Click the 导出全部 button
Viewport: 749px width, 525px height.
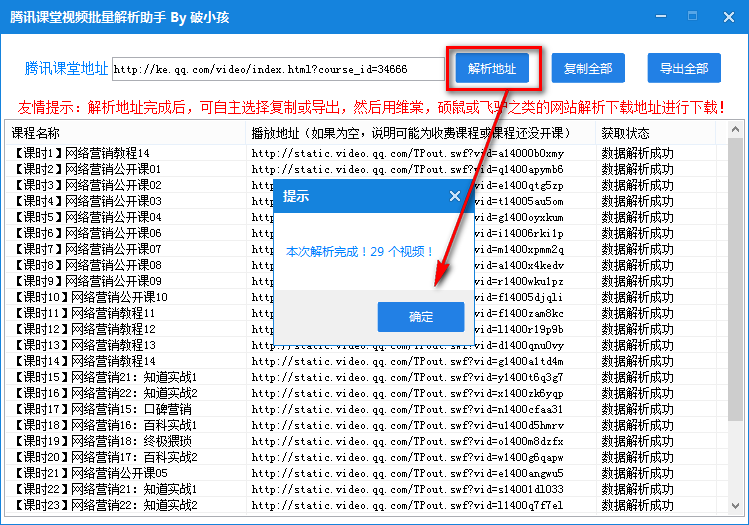click(684, 68)
